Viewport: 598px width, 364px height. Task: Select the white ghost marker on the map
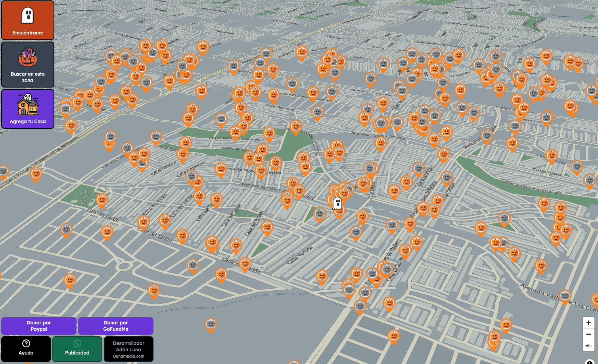pyautogui.click(x=337, y=203)
